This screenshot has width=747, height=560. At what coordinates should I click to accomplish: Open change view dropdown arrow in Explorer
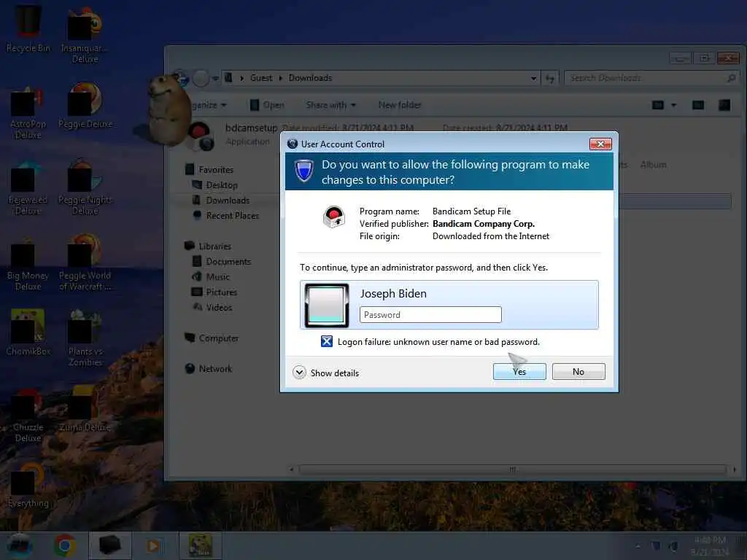[673, 105]
